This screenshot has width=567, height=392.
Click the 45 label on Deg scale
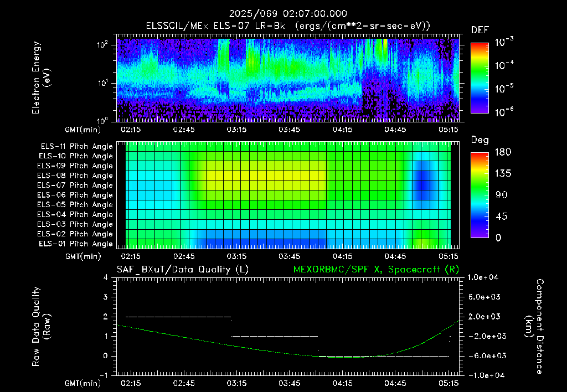point(502,216)
